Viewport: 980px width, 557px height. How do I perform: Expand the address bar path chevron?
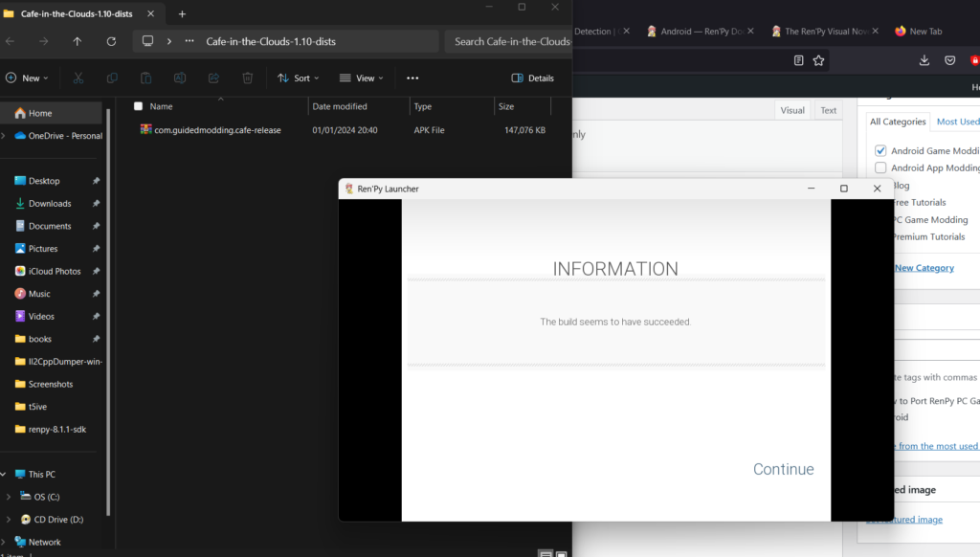click(168, 41)
